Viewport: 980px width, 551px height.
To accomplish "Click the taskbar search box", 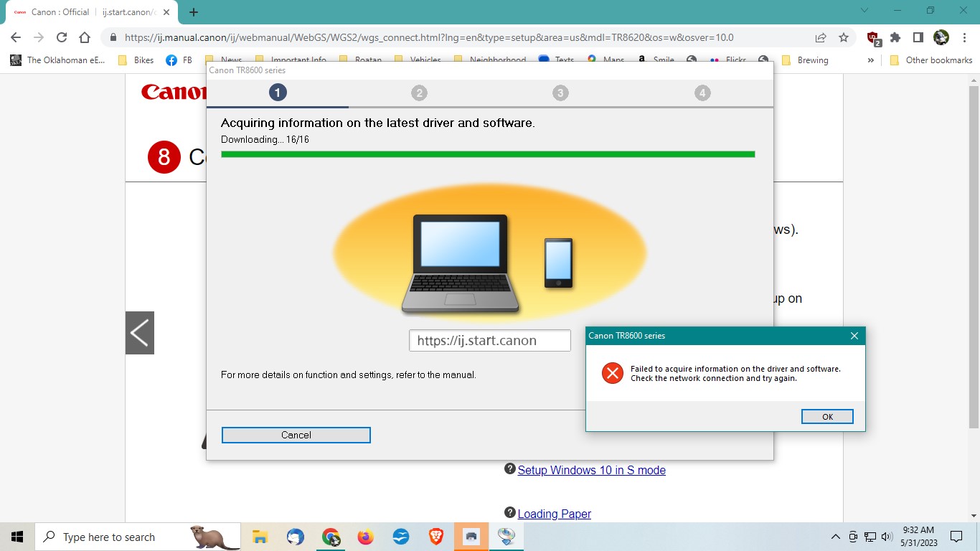I will [x=138, y=537].
